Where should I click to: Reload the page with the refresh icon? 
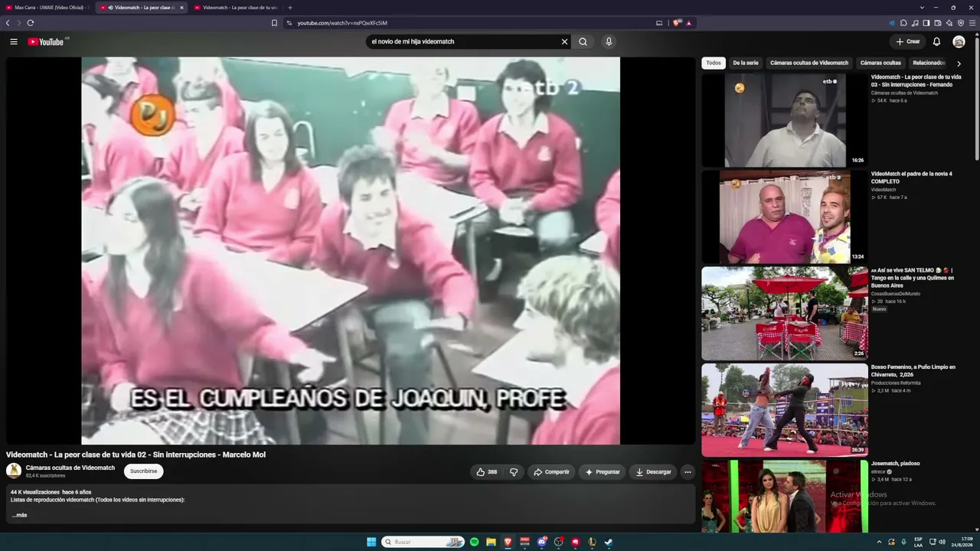[x=30, y=23]
